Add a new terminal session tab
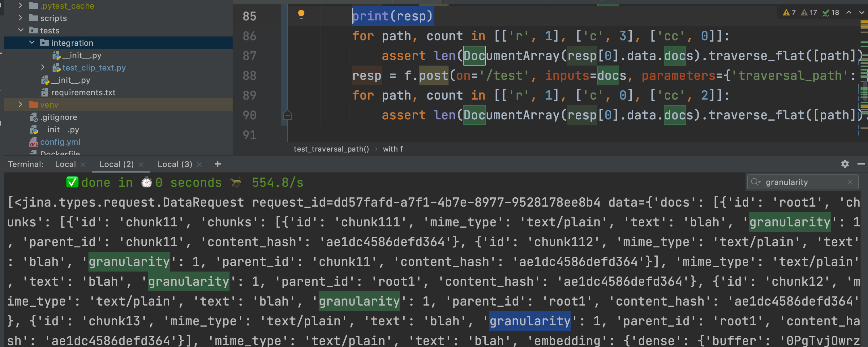The width and height of the screenshot is (868, 347). [x=218, y=164]
